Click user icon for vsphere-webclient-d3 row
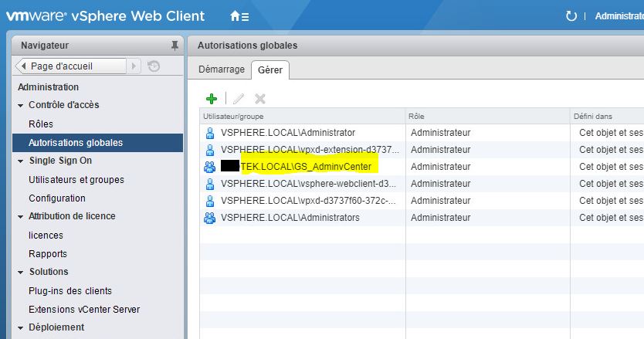Image resolution: width=644 pixels, height=339 pixels. click(x=210, y=184)
